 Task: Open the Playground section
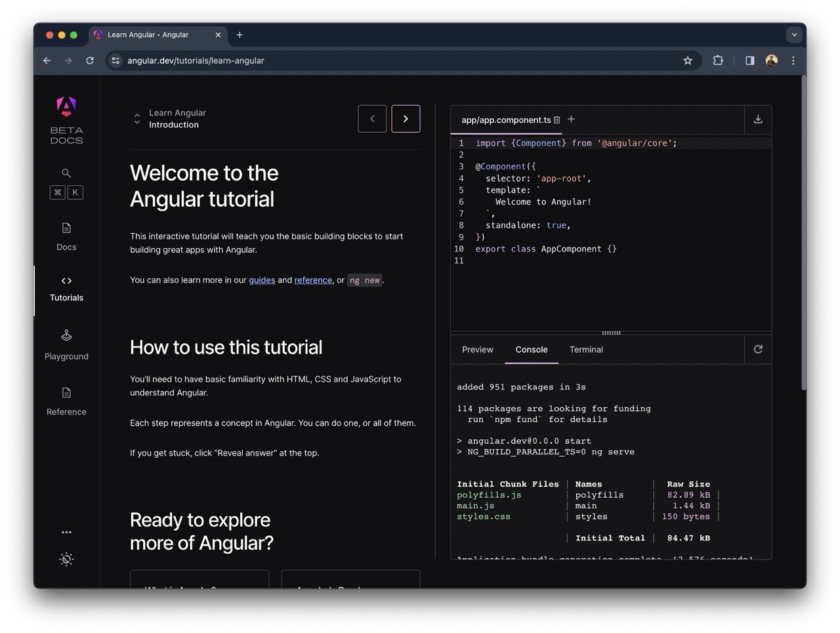point(66,345)
